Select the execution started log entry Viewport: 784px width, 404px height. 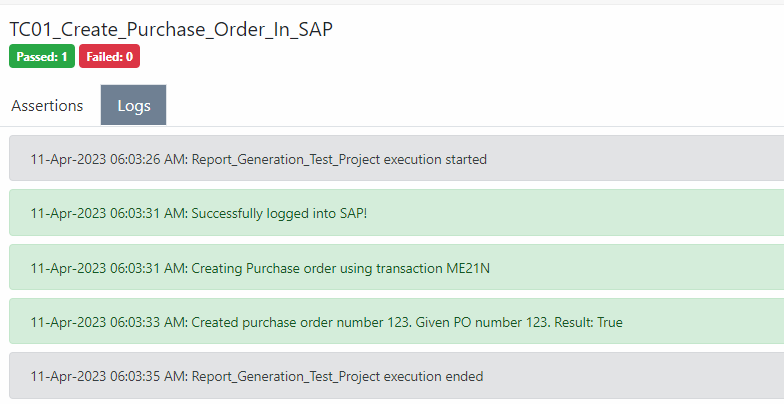coord(396,158)
